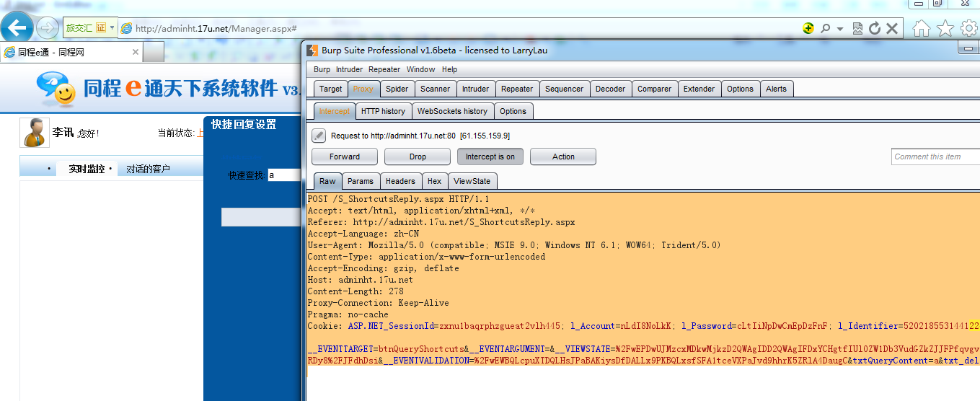Screen dimensions: 980x401
Task: Click the Comment this item field
Action: [x=935, y=157]
